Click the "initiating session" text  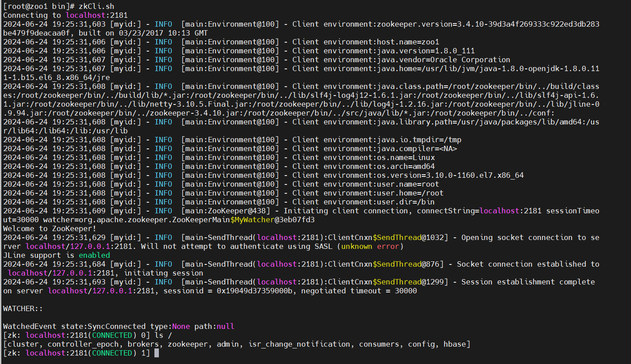click(x=163, y=273)
